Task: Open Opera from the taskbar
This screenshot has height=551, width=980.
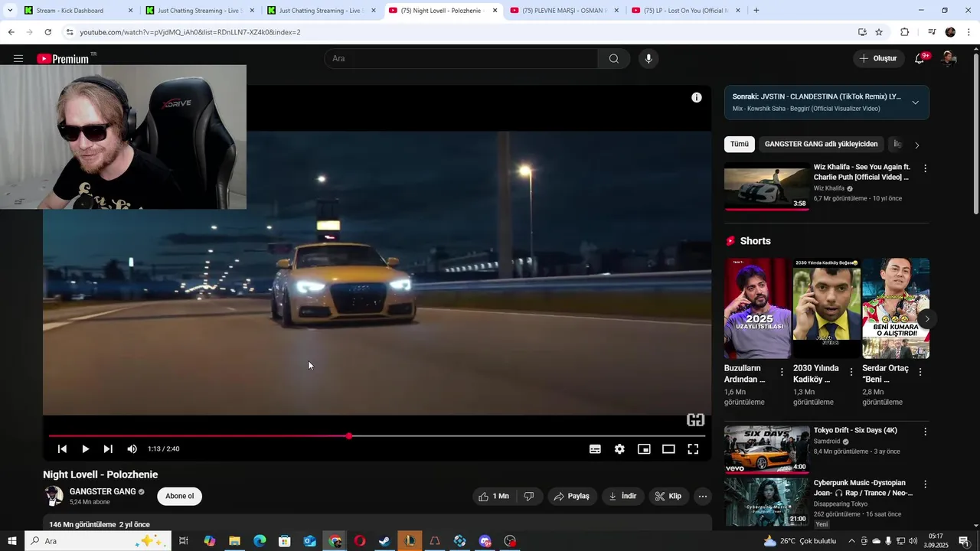Action: 359,541
